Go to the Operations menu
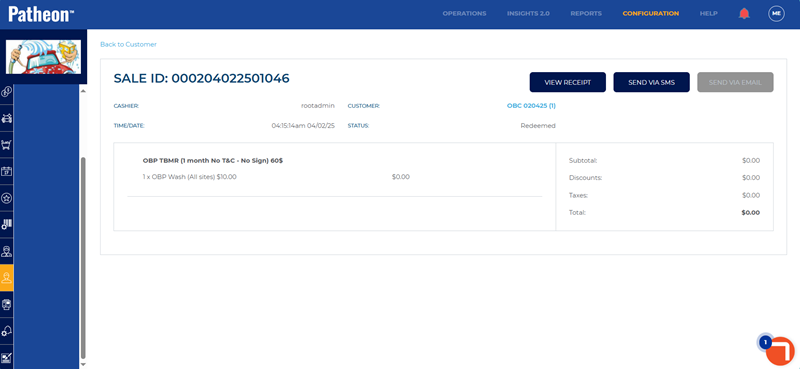 coord(464,14)
